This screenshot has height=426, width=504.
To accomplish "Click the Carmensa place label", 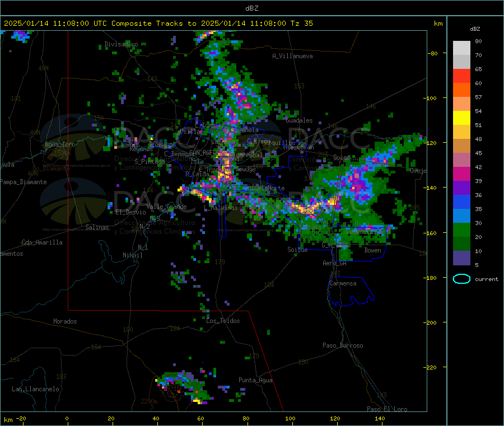I will 343,283.
